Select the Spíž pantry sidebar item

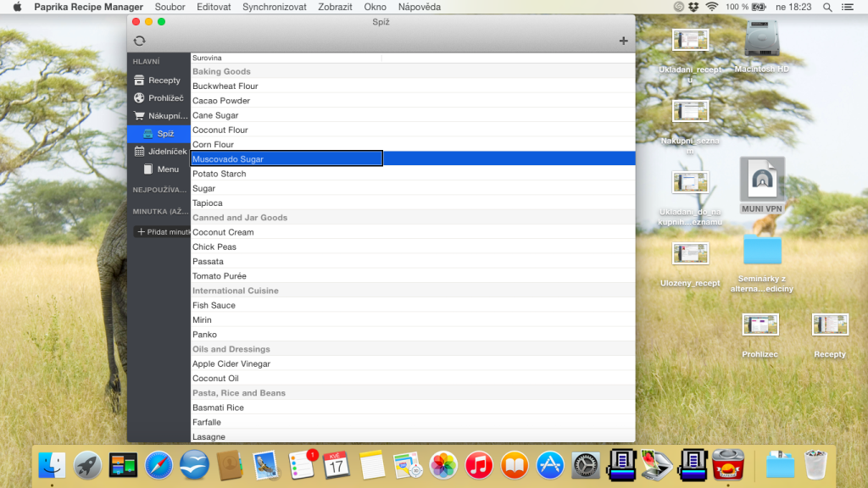pyautogui.click(x=159, y=133)
